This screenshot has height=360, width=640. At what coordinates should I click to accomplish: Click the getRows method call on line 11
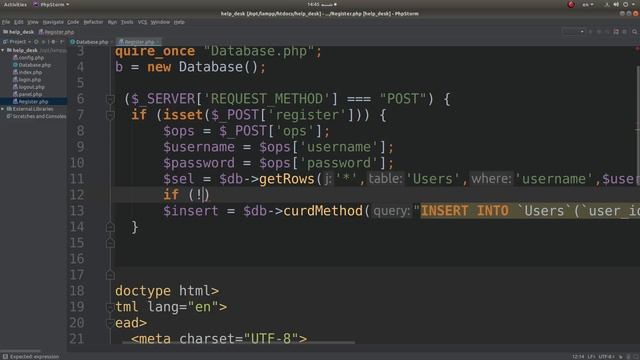coord(287,179)
